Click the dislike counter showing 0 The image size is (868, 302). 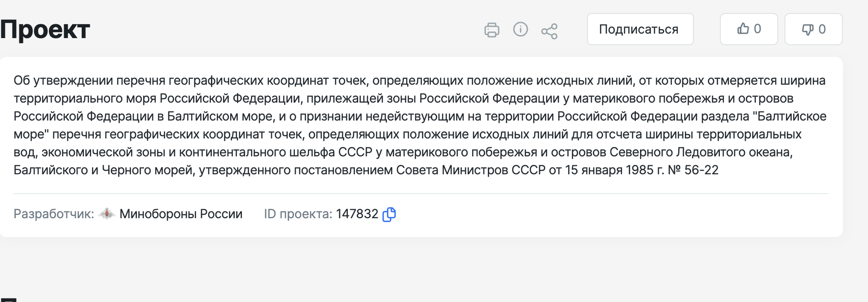822,30
